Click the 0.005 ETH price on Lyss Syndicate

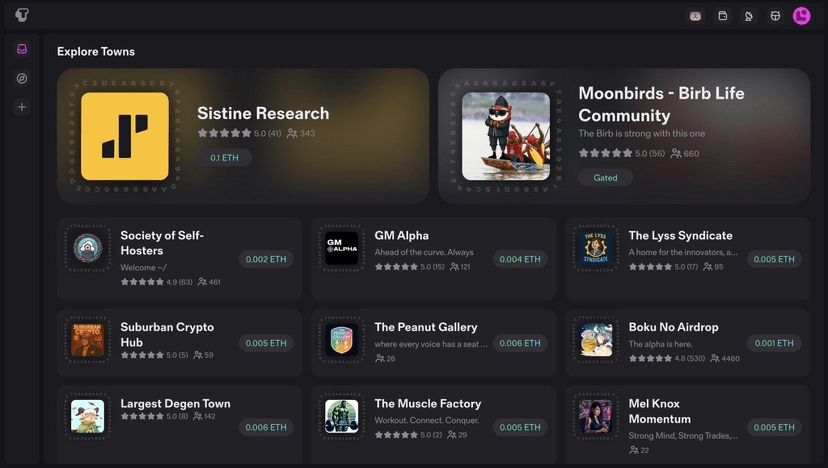pos(774,259)
